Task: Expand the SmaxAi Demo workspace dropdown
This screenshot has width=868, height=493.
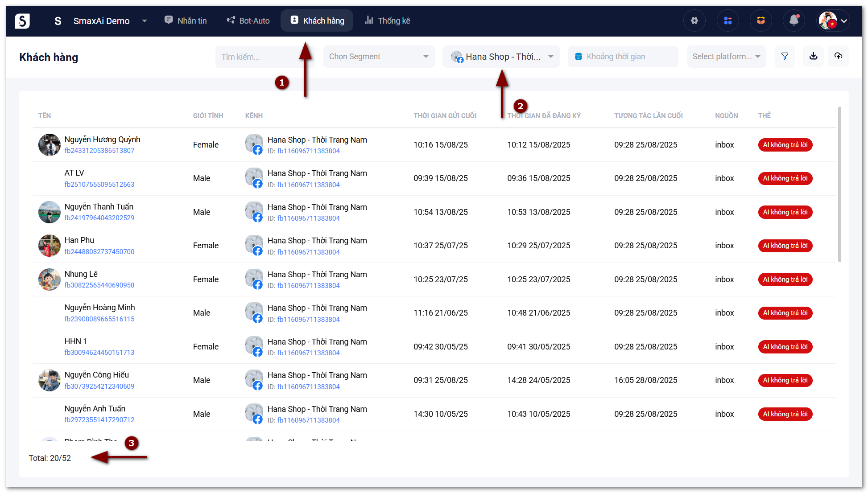Action: coord(144,21)
